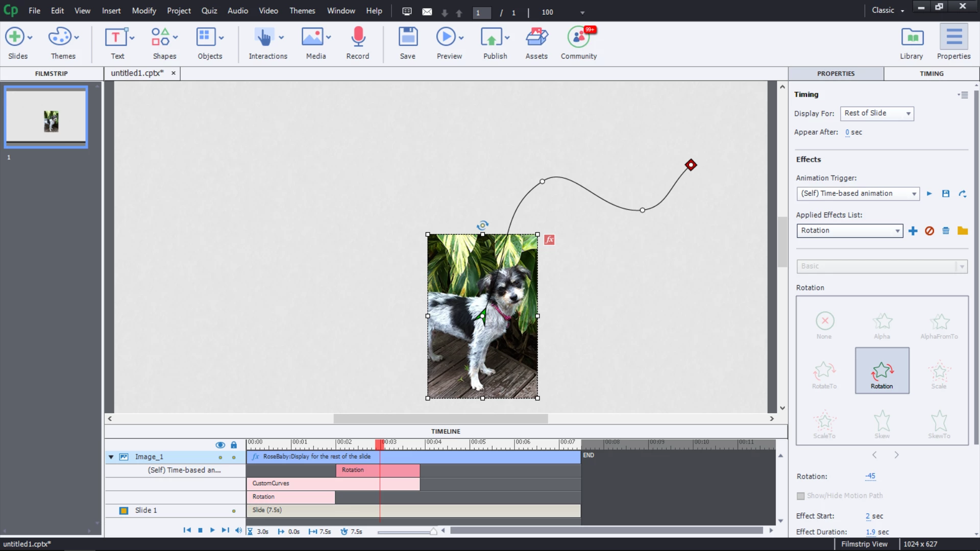The height and width of the screenshot is (551, 980).
Task: Delete effect using trash icon
Action: click(x=946, y=231)
